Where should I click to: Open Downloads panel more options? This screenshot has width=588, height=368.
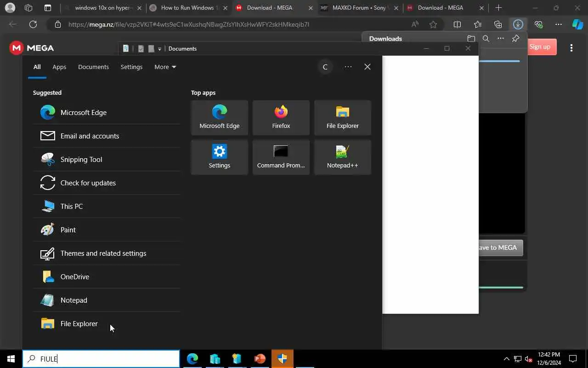[x=501, y=39]
